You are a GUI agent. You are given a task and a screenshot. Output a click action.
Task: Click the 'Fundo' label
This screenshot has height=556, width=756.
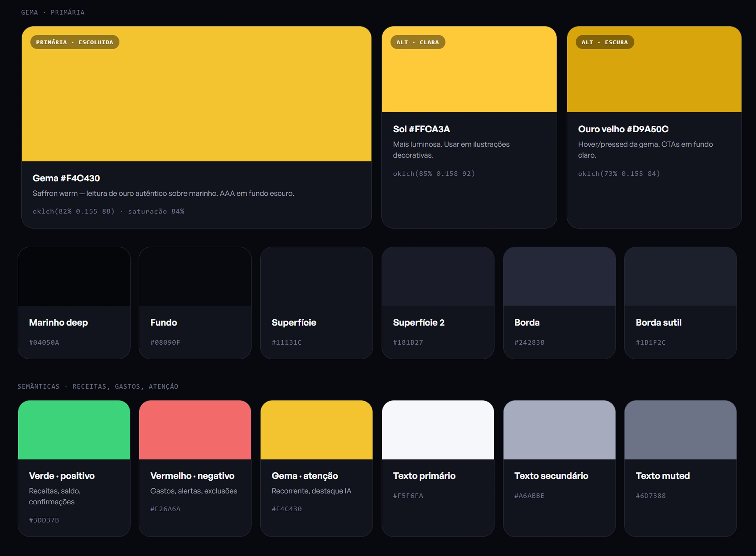click(164, 323)
